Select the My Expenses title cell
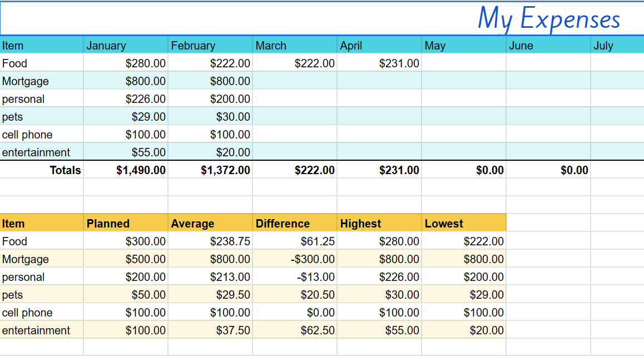Image resolution: width=644 pixels, height=356 pixels. (x=322, y=18)
